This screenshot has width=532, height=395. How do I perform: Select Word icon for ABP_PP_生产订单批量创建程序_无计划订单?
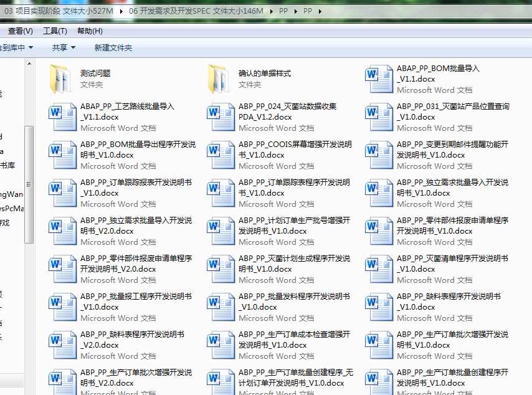[221, 382]
